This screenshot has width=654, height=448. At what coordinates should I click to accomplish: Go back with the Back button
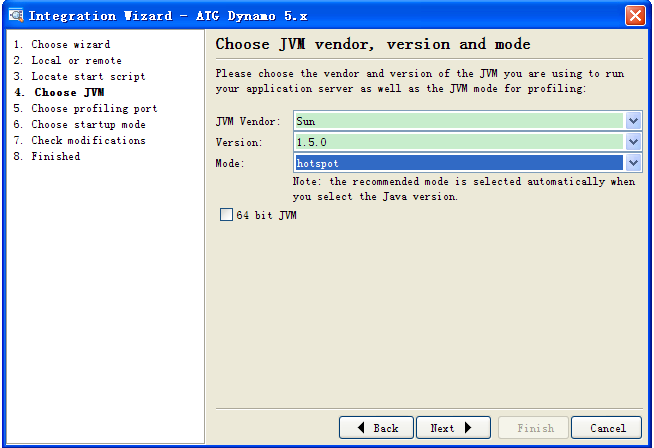click(x=376, y=428)
